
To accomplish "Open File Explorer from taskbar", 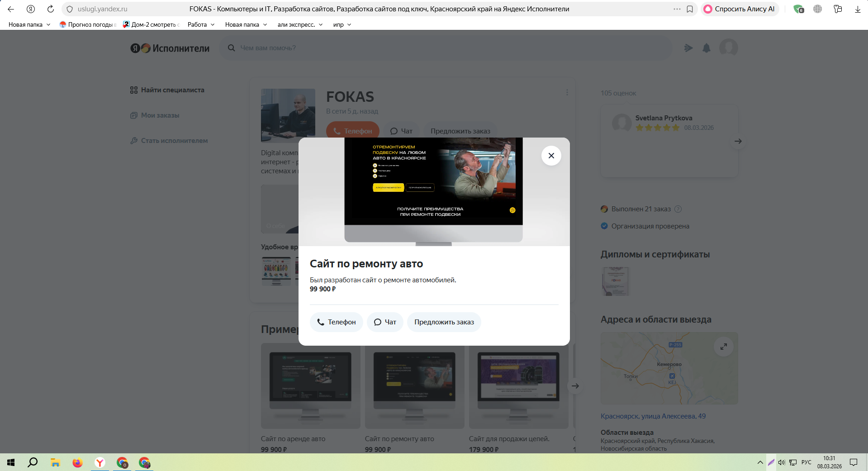I will point(55,462).
